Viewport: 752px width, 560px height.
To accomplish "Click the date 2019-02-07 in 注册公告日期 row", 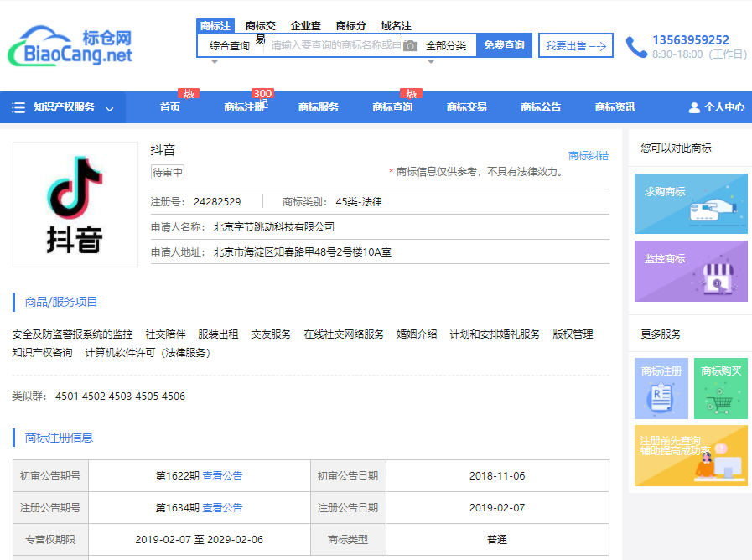I will (497, 508).
